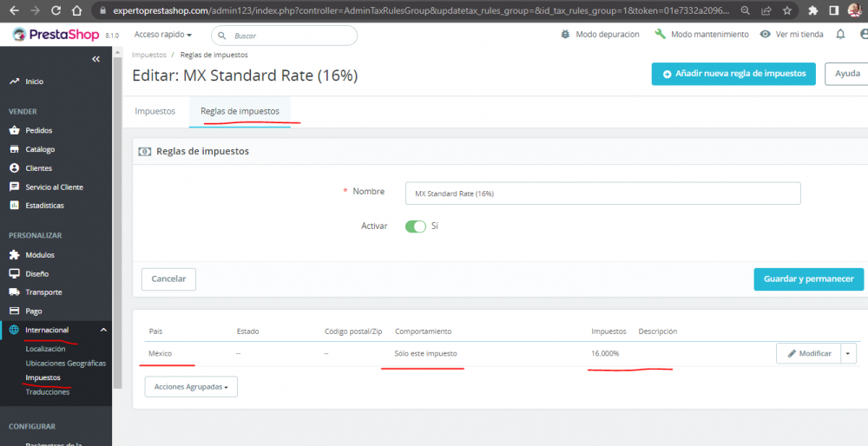Screen dimensions: 868x446
Task: Open dropdown arrow next to Modificar
Action: (x=849, y=354)
